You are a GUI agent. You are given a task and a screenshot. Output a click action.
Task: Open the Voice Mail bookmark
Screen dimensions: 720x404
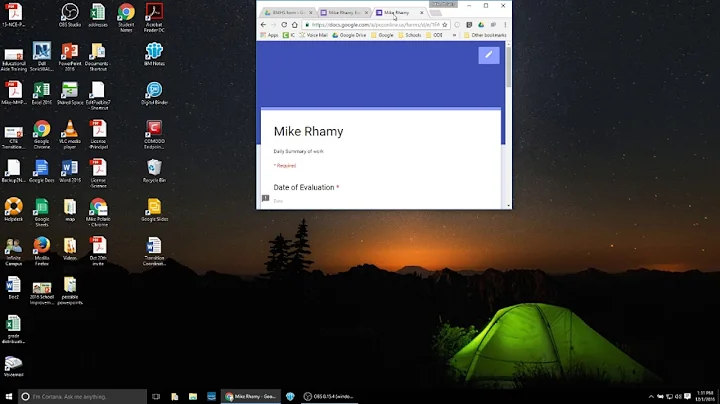click(x=314, y=35)
